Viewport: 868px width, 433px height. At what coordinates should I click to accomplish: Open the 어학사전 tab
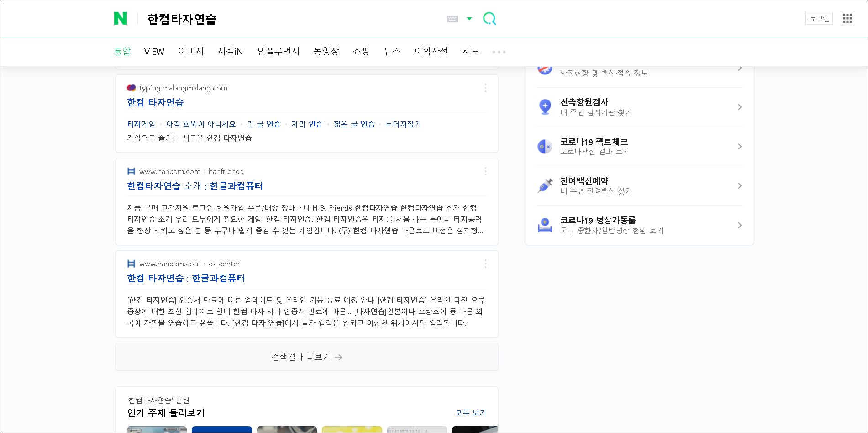point(431,51)
